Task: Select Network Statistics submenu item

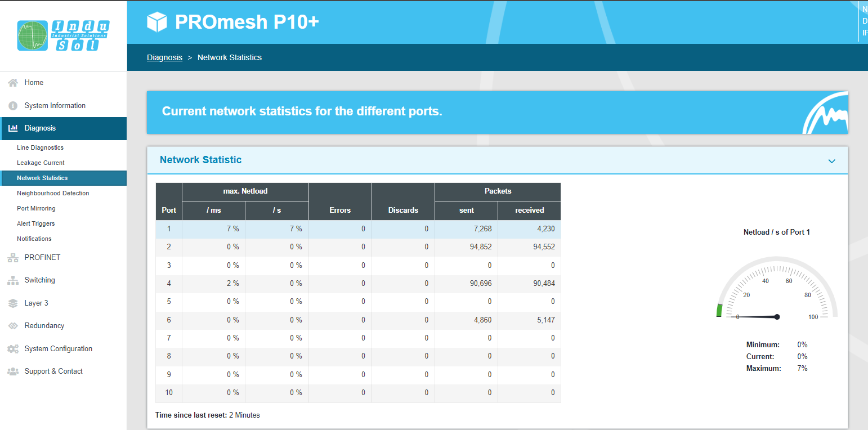Action: (63, 178)
